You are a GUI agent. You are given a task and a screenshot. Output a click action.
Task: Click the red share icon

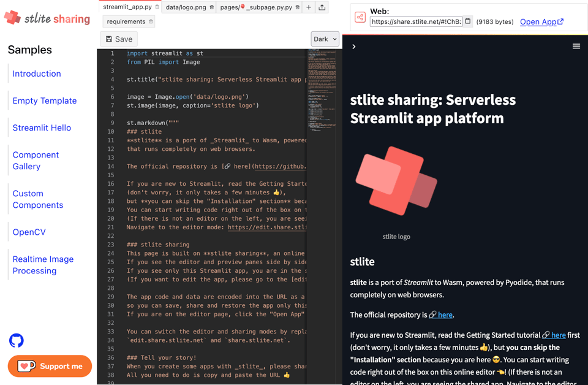(x=360, y=18)
